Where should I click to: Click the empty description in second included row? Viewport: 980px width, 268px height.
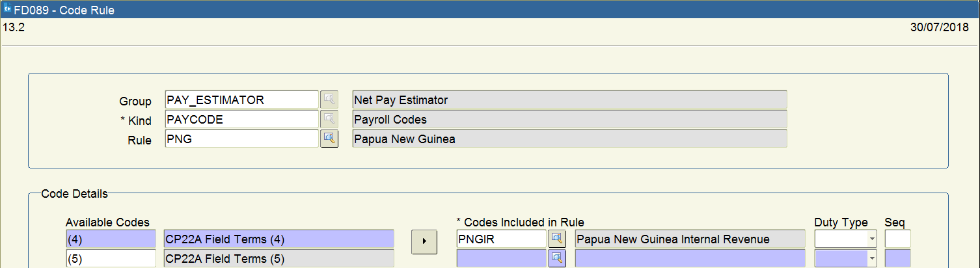tap(690, 258)
